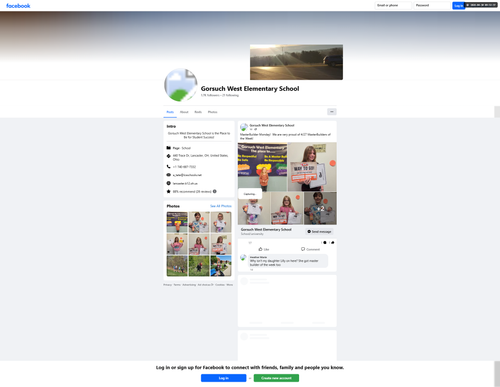The image size is (500, 387).
Task: Click the recommend star icon in Intro
Action: point(169,191)
